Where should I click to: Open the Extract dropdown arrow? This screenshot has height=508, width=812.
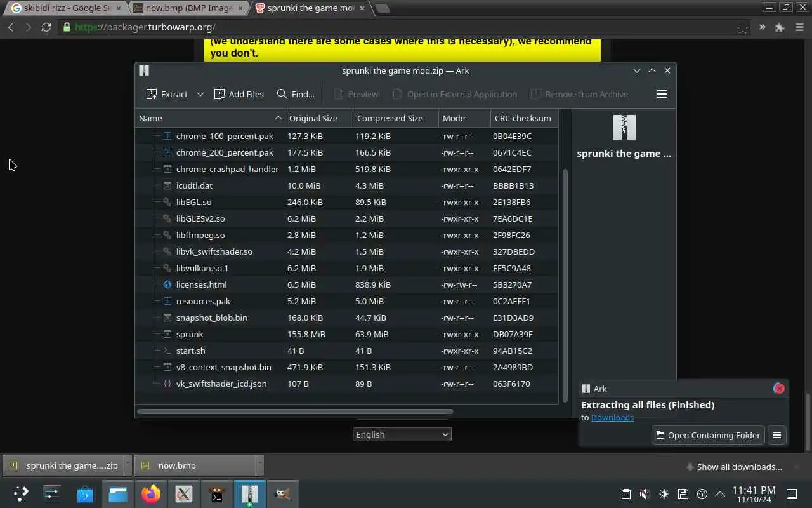tap(200, 94)
